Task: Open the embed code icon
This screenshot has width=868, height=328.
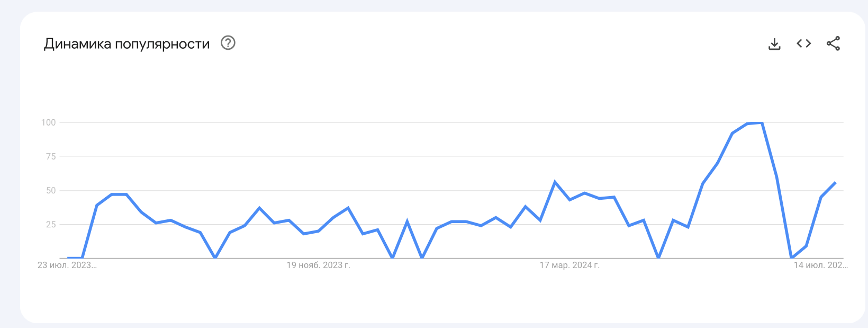Action: tap(804, 43)
